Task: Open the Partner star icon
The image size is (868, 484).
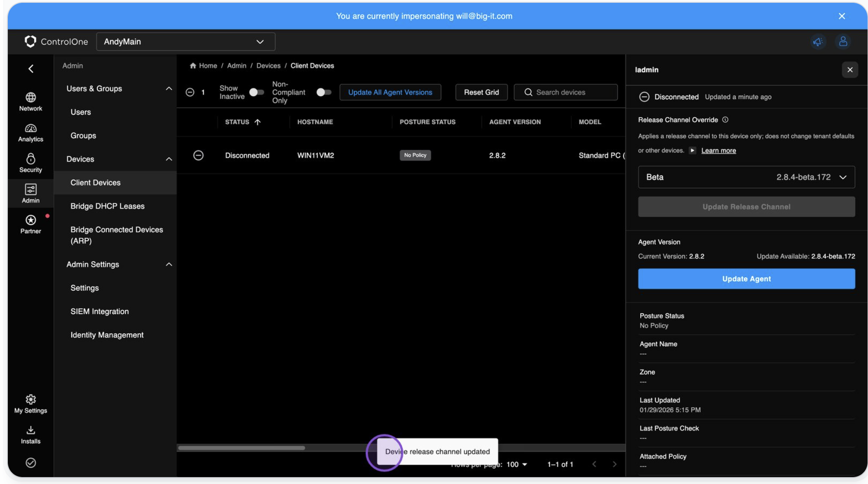Action: (30, 224)
